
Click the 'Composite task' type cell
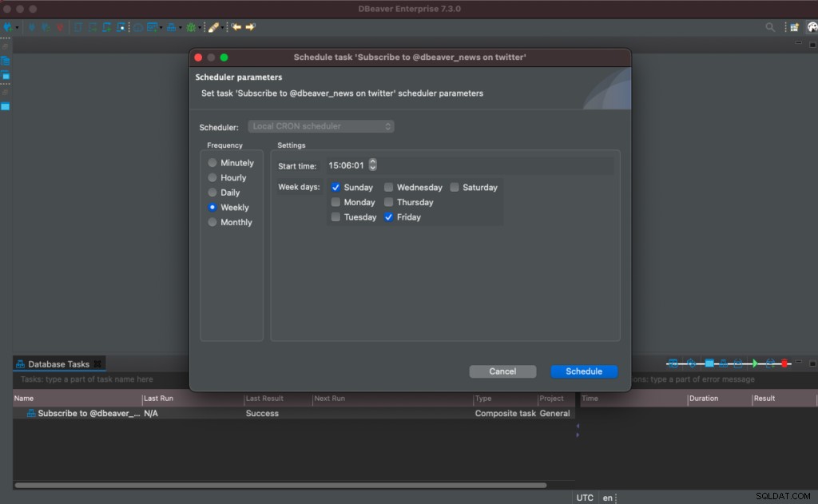click(505, 413)
